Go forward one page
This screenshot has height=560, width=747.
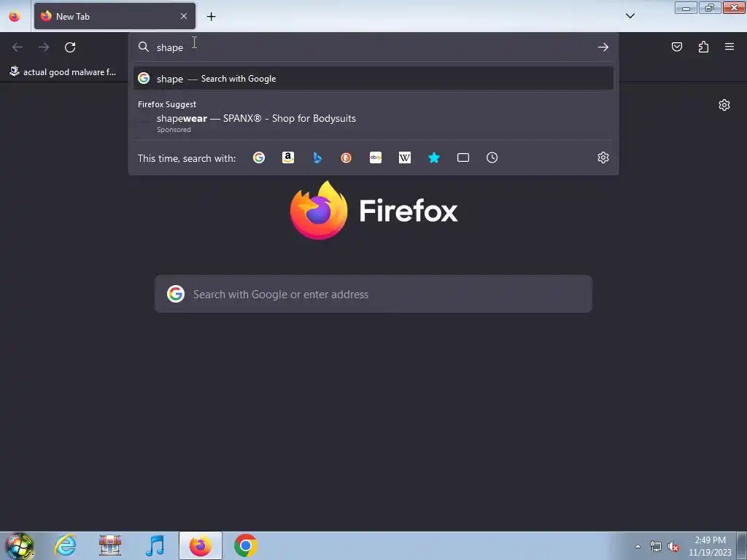coord(44,47)
